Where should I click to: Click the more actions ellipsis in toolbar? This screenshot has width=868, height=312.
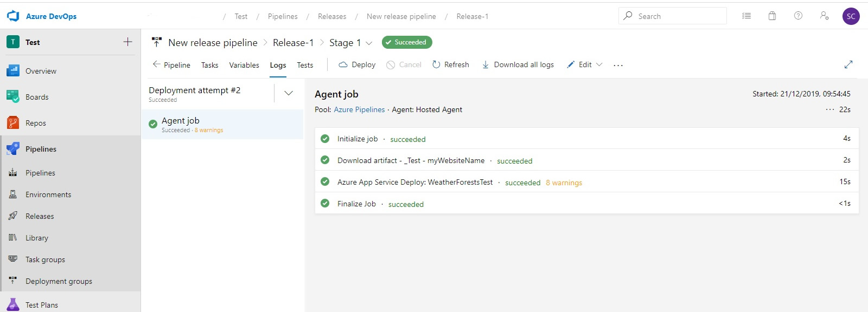click(x=618, y=65)
